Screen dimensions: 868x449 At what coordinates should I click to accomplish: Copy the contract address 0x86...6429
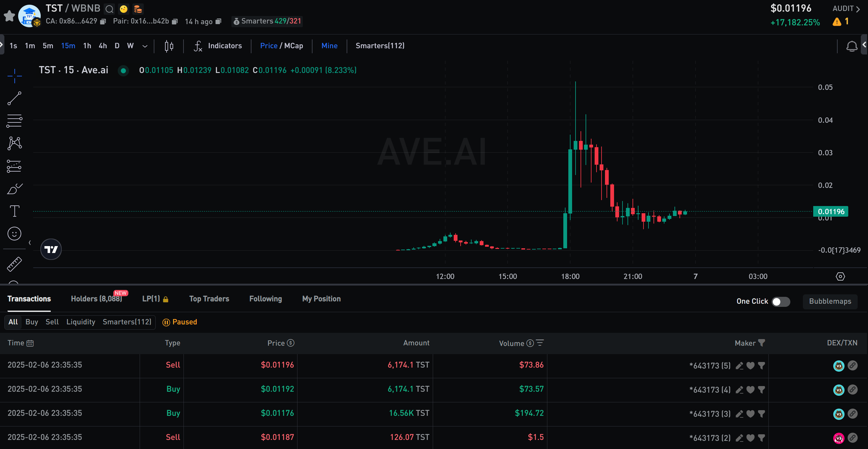[103, 22]
